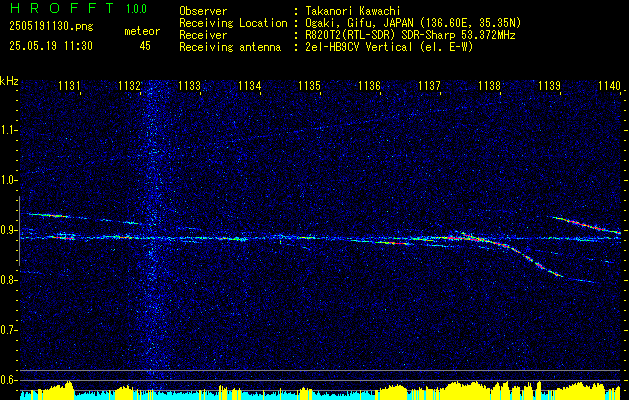Select the filename 2505191130.png
This screenshot has width=629, height=400.
tap(51, 27)
